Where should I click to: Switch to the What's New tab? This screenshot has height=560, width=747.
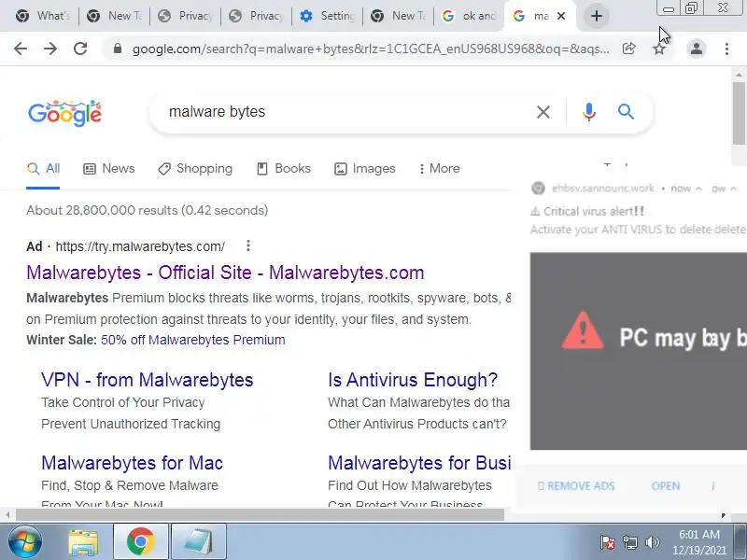coord(43,16)
